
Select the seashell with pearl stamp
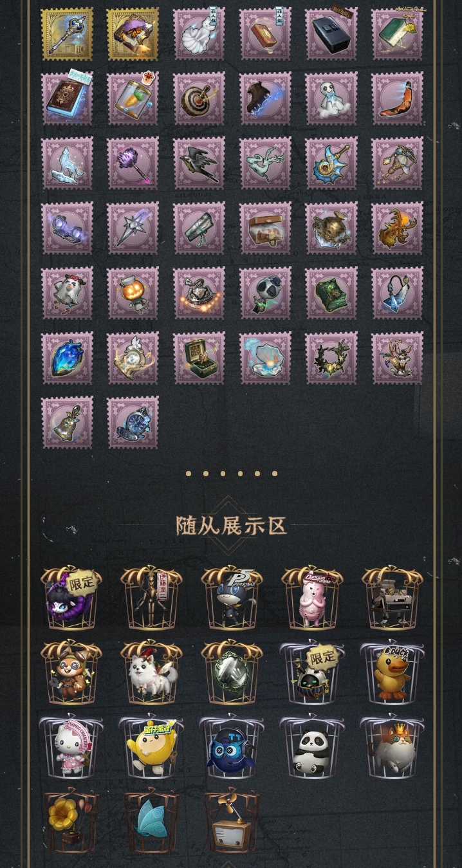coord(265,358)
